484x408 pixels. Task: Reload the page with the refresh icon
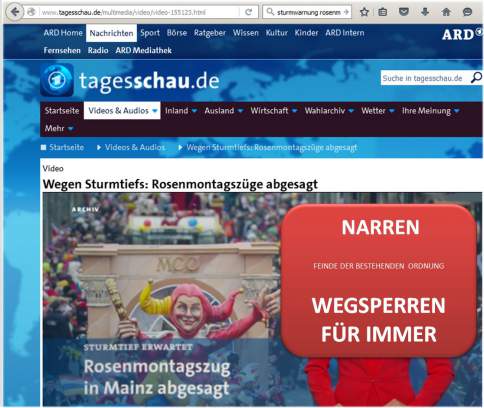coord(248,12)
